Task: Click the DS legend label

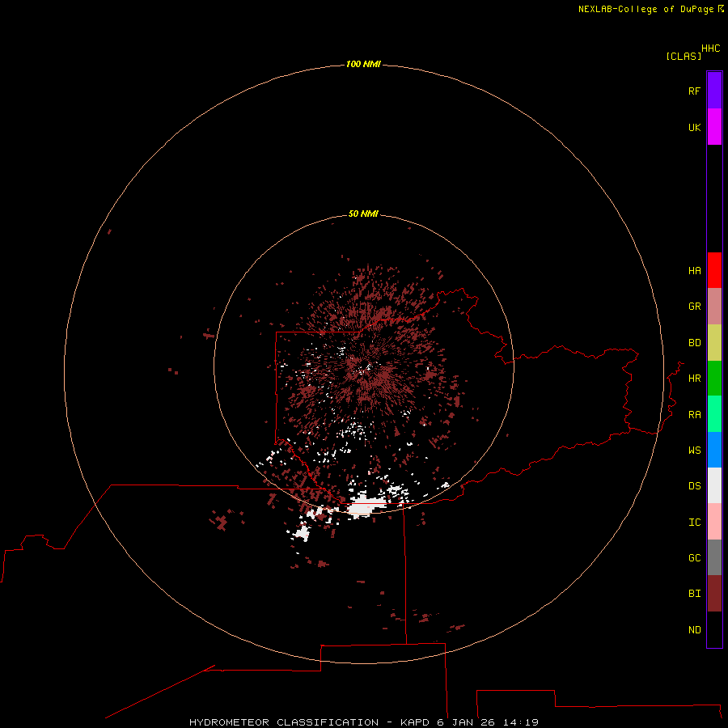Action: tap(694, 486)
